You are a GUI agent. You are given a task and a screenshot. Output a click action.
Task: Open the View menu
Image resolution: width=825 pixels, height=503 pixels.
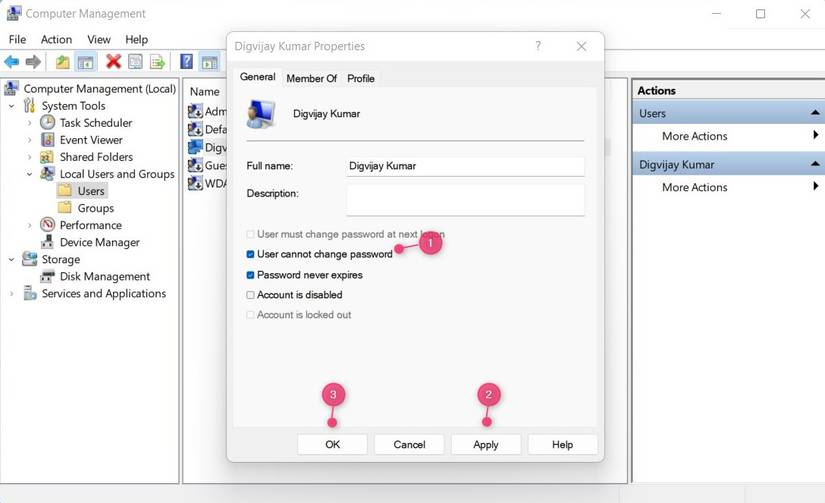coord(99,39)
